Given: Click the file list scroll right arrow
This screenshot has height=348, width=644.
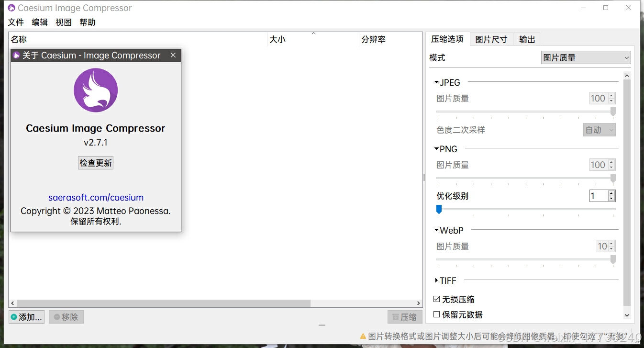Looking at the screenshot, I should click(x=419, y=303).
